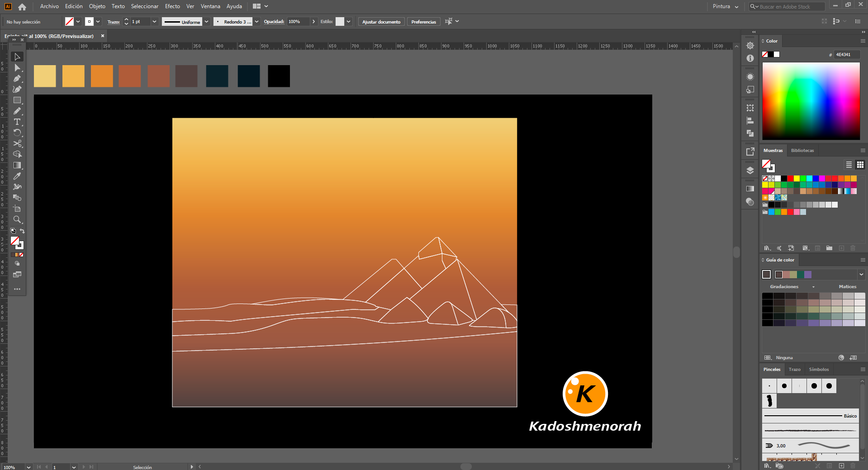Open the Transparency panel icon in dock

(750, 201)
